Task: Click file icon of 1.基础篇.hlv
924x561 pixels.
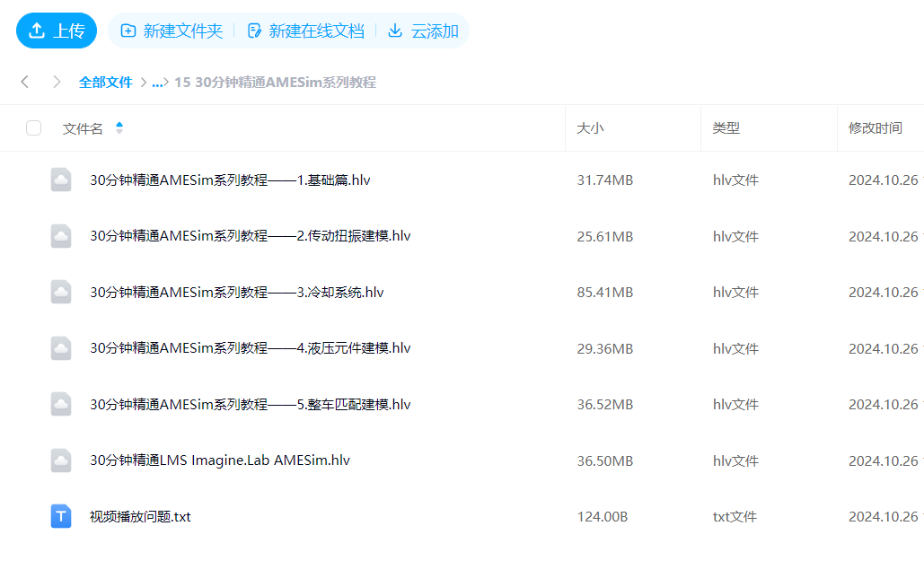Action: click(61, 180)
